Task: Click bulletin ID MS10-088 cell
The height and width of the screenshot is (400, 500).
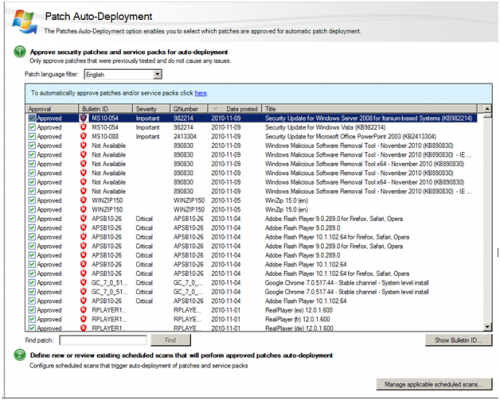Action: pyautogui.click(x=105, y=136)
